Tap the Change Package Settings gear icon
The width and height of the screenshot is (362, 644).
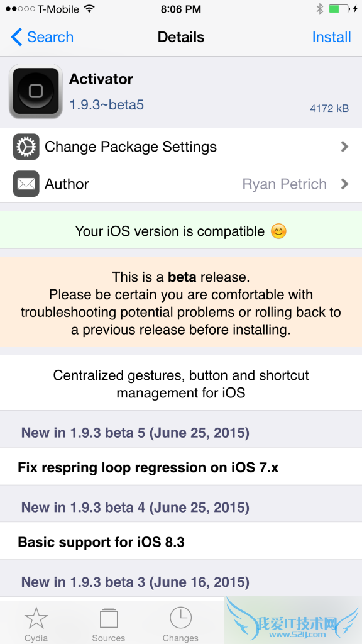(25, 146)
